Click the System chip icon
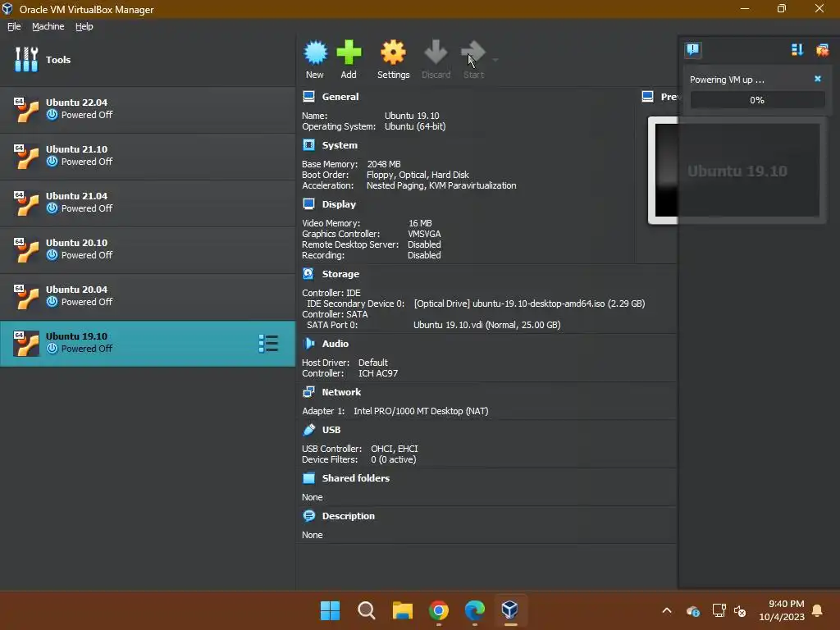This screenshot has width=840, height=630. pyautogui.click(x=308, y=144)
